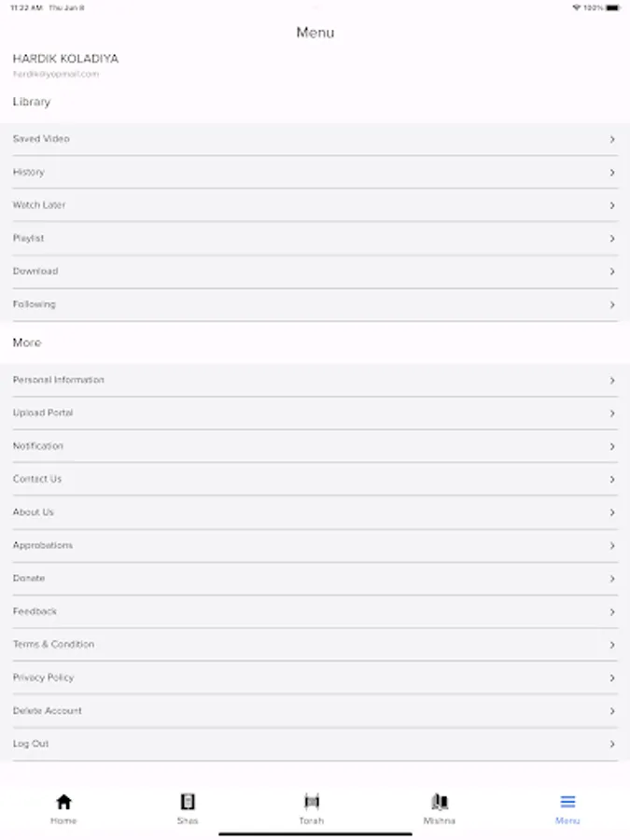Click the chevron next to History
Screen dimensions: 630x840
pyautogui.click(x=612, y=173)
